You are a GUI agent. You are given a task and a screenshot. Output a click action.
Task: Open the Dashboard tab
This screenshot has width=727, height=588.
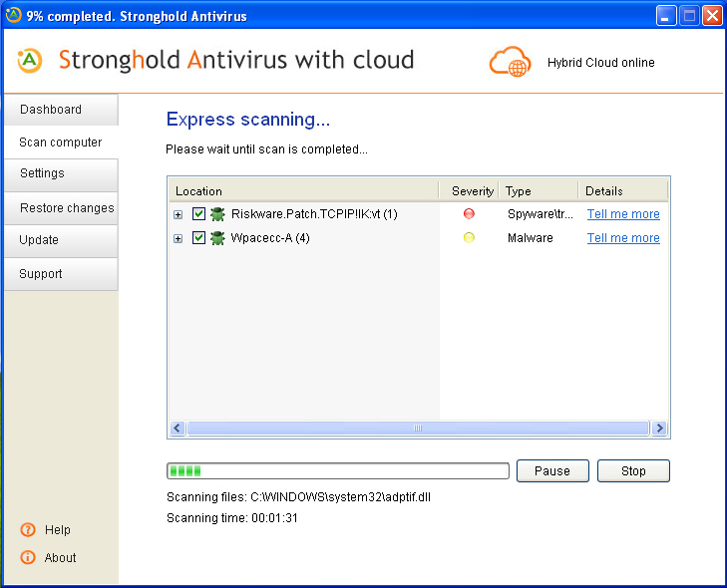60,110
